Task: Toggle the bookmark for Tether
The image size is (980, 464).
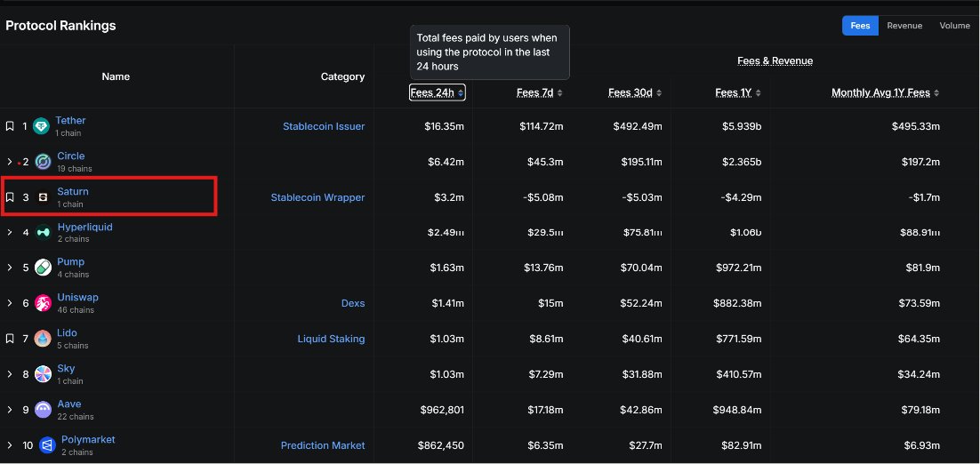Action: tap(10, 126)
